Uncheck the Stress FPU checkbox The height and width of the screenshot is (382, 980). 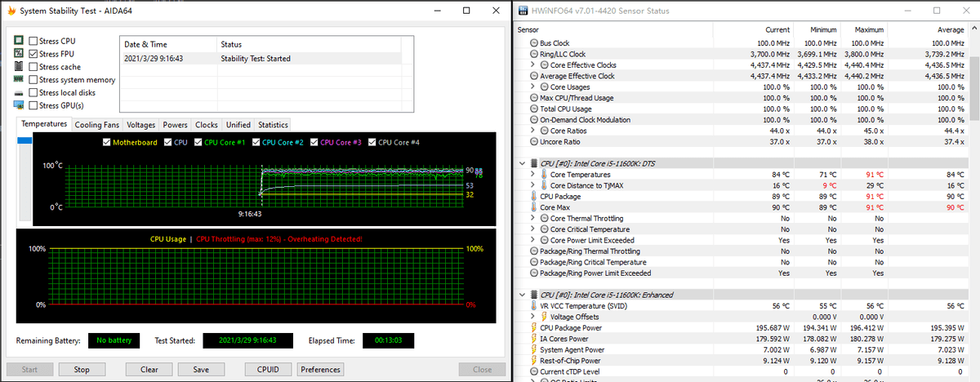(x=33, y=54)
